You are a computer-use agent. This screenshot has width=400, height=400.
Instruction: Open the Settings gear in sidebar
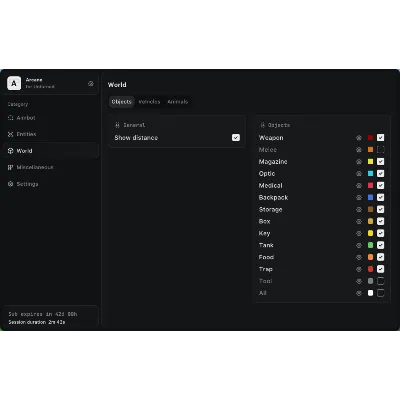(10, 184)
